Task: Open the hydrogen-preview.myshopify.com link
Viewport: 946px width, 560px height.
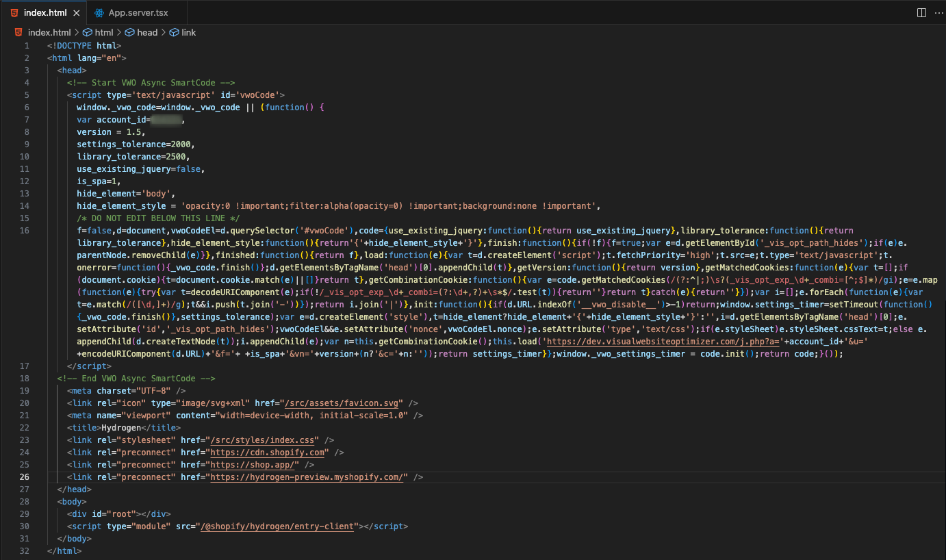Action: click(307, 477)
